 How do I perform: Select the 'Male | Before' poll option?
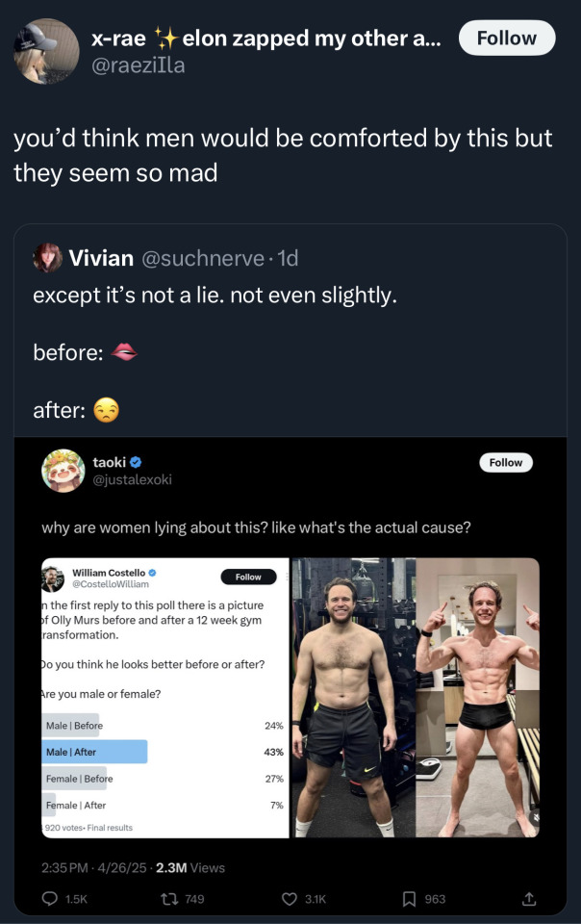pyautogui.click(x=73, y=726)
